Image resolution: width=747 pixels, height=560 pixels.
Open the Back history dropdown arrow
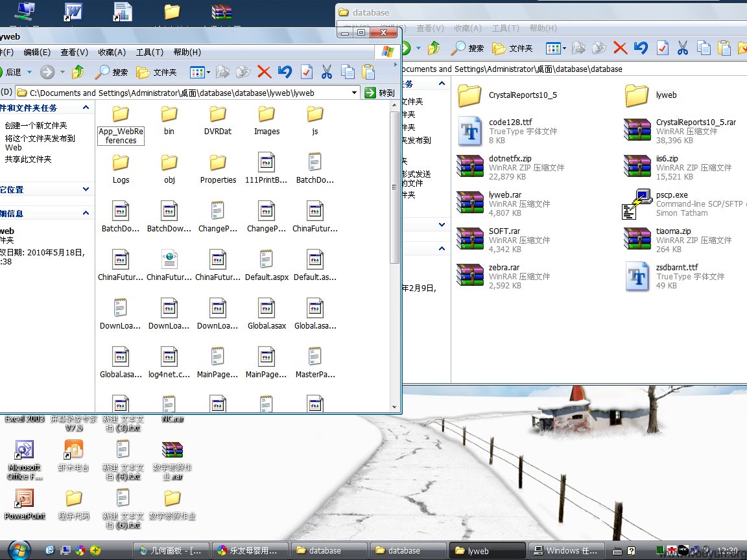click(x=29, y=72)
